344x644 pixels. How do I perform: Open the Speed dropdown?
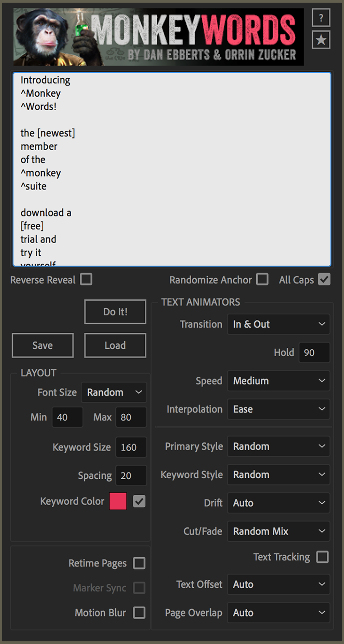(278, 381)
